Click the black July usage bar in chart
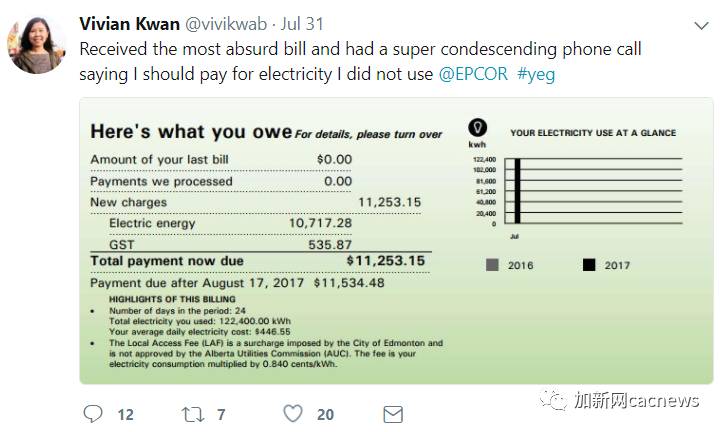Viewport: 722px width, 432px height. 518,191
